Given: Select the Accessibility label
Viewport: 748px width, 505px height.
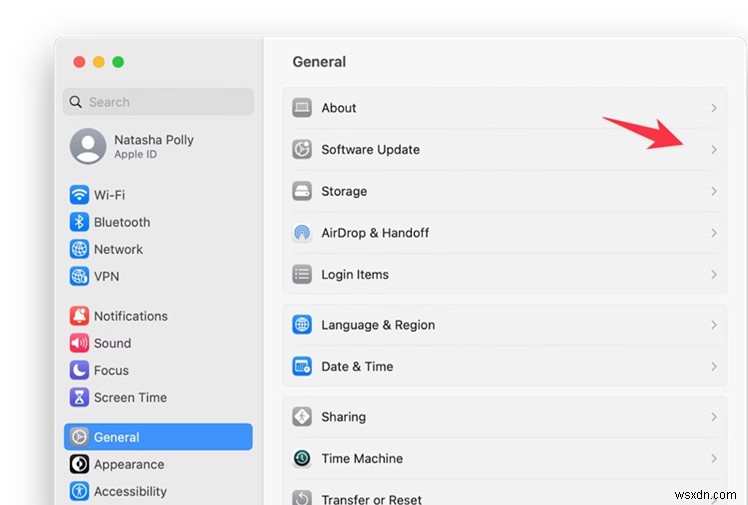Looking at the screenshot, I should (x=130, y=492).
